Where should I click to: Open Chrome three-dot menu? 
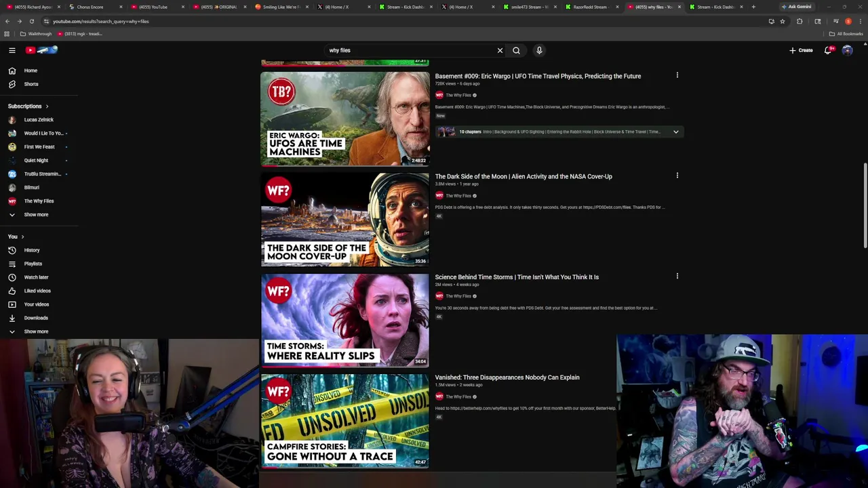pyautogui.click(x=861, y=21)
